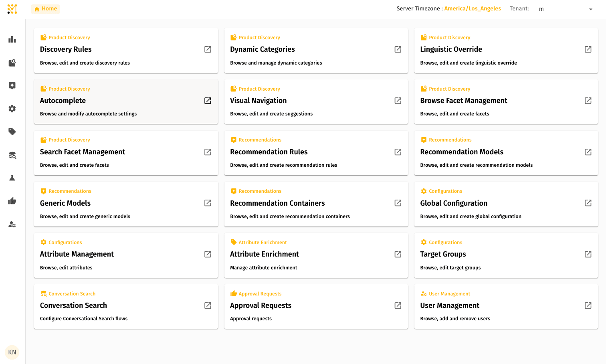Click the Autocomplete card title
The width and height of the screenshot is (606, 364).
click(63, 101)
